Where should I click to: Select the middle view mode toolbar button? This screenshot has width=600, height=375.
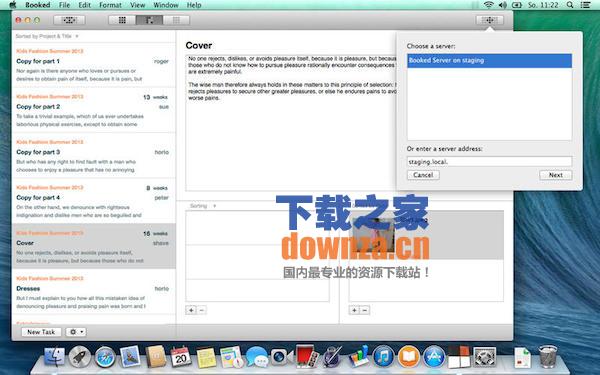[149, 20]
